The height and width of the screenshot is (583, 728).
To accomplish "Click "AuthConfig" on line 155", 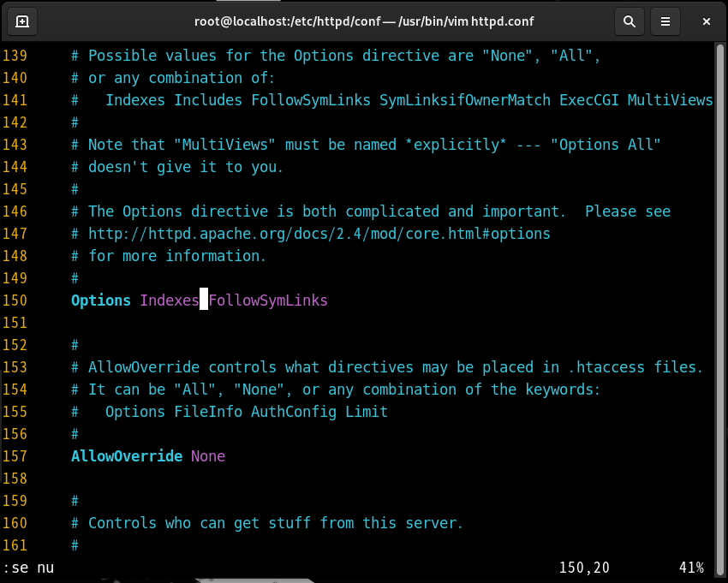I will click(294, 412).
